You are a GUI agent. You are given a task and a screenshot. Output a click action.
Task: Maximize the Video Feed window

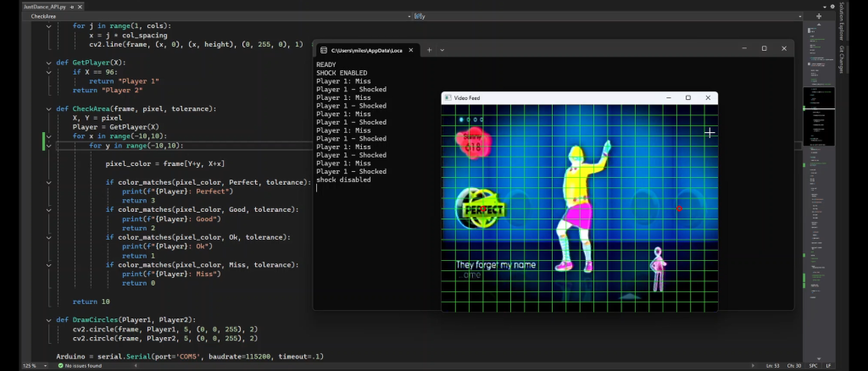pos(687,98)
